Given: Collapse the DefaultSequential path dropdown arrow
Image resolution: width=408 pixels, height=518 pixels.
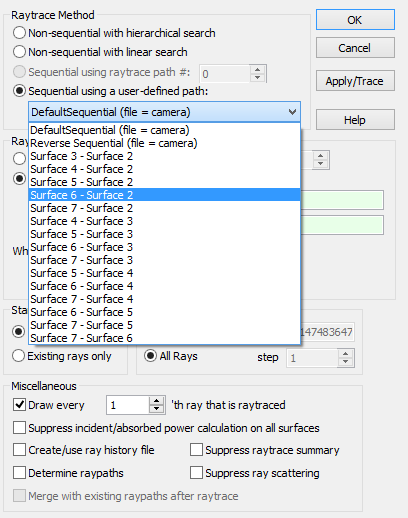Looking at the screenshot, I should (x=292, y=112).
